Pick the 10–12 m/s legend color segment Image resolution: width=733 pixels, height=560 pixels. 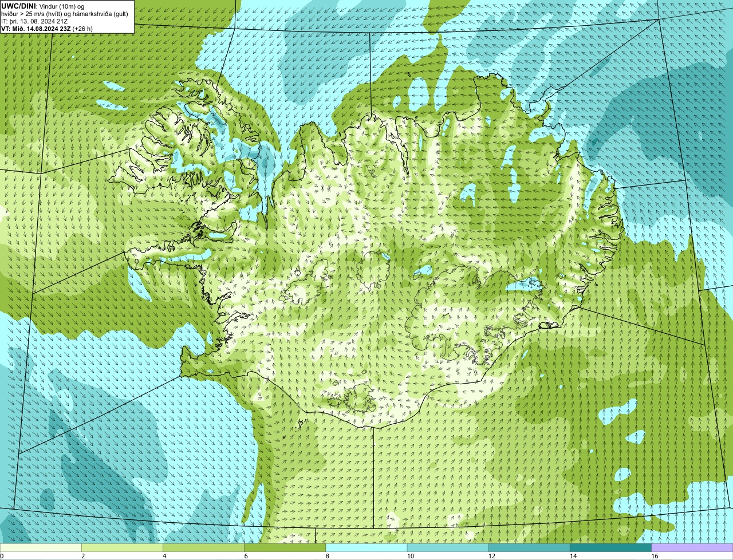pyautogui.click(x=448, y=548)
